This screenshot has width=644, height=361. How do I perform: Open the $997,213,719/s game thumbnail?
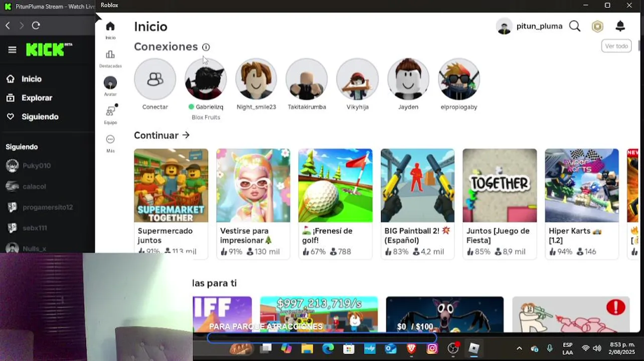coord(318,314)
